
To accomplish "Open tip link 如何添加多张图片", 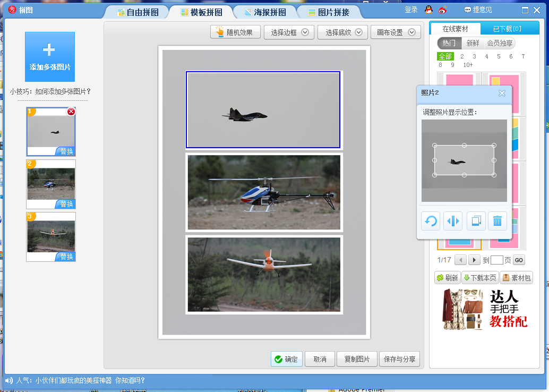I will pos(63,92).
